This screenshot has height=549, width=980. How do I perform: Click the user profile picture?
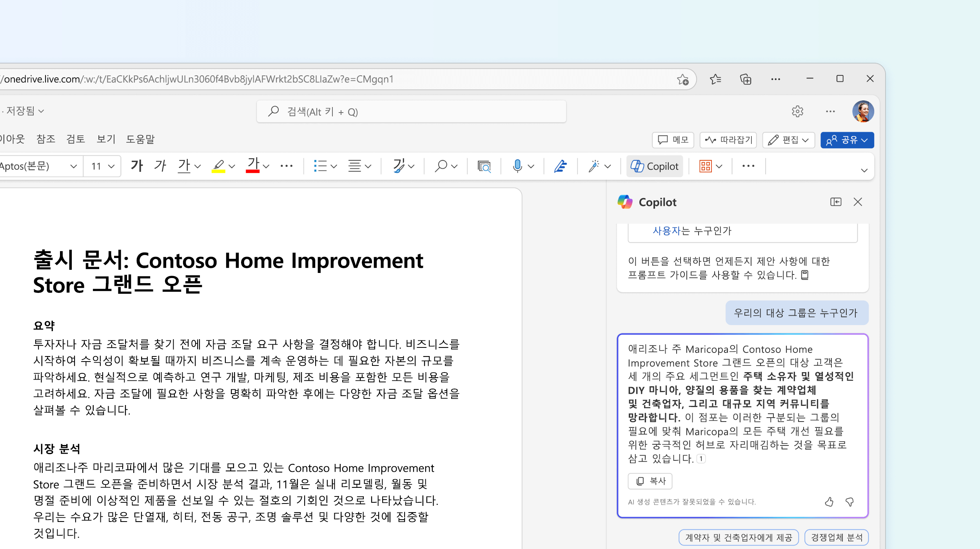coord(863,111)
